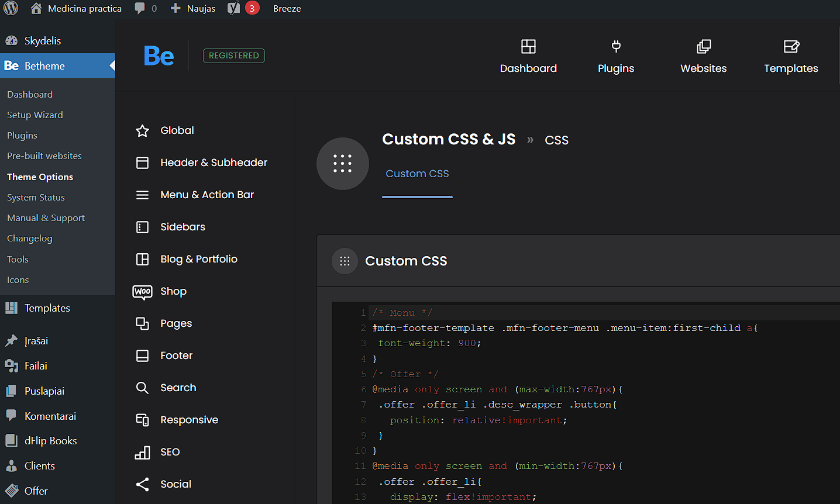Open Changelog submenu item
This screenshot has width=840, height=504.
pyautogui.click(x=29, y=238)
